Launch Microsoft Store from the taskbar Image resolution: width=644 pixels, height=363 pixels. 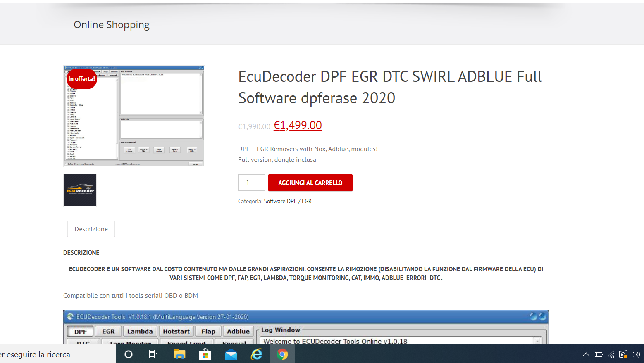205,354
